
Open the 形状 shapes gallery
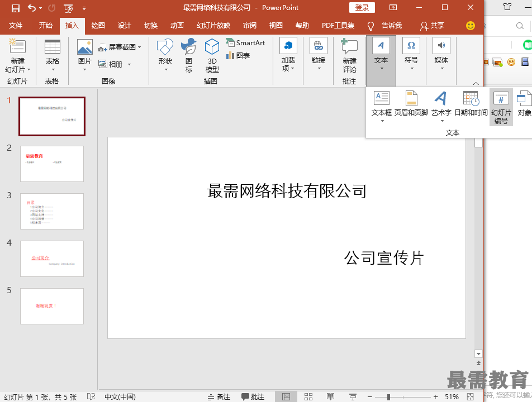[165, 55]
